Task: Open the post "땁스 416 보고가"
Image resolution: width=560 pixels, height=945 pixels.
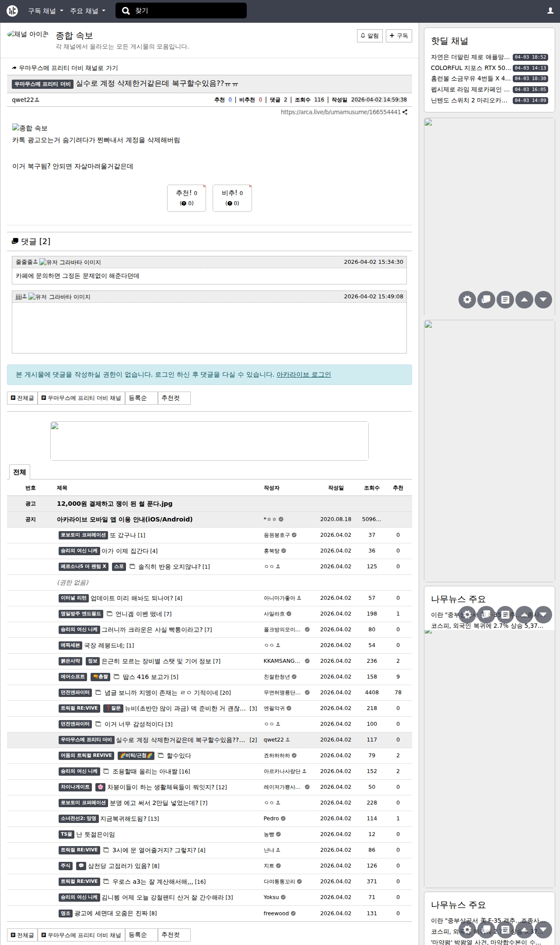Action: [146, 677]
